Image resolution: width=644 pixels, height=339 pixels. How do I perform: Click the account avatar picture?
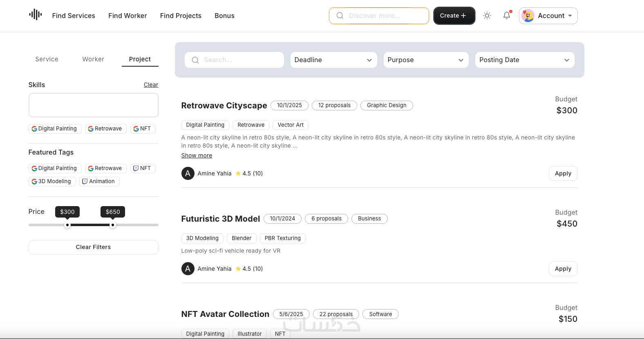(x=528, y=16)
